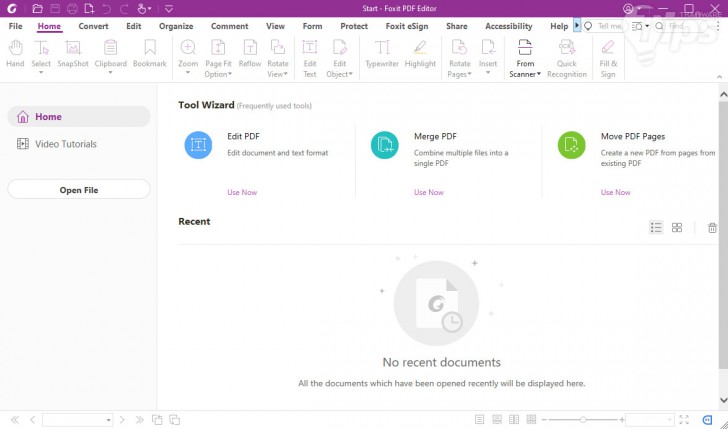Click the redo arrow
The width and height of the screenshot is (728, 429).
coord(124,8)
